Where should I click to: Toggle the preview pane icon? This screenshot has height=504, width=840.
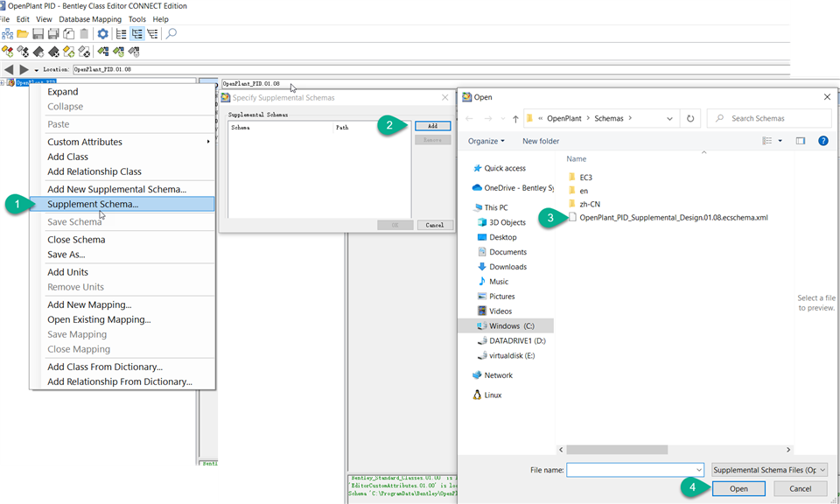[800, 141]
